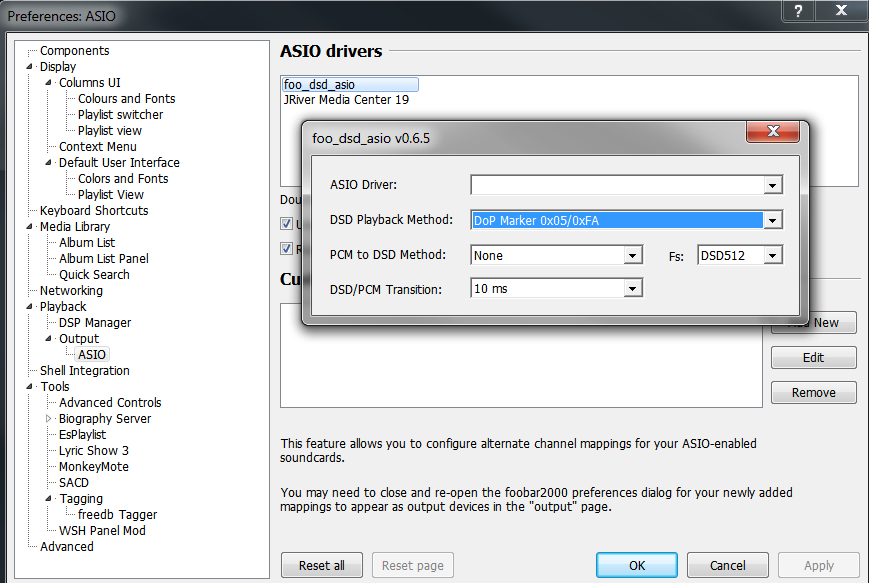Click the question mark help button in title bar
The width and height of the screenshot is (869, 583).
[x=798, y=11]
